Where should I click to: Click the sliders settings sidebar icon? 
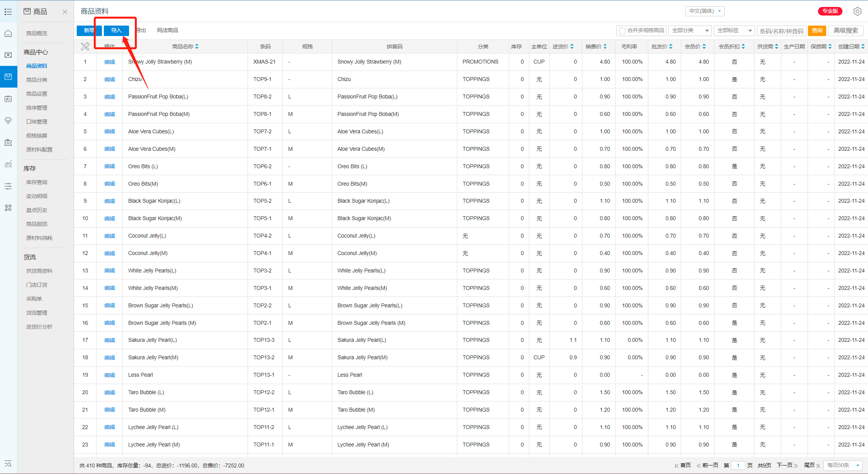(8, 186)
